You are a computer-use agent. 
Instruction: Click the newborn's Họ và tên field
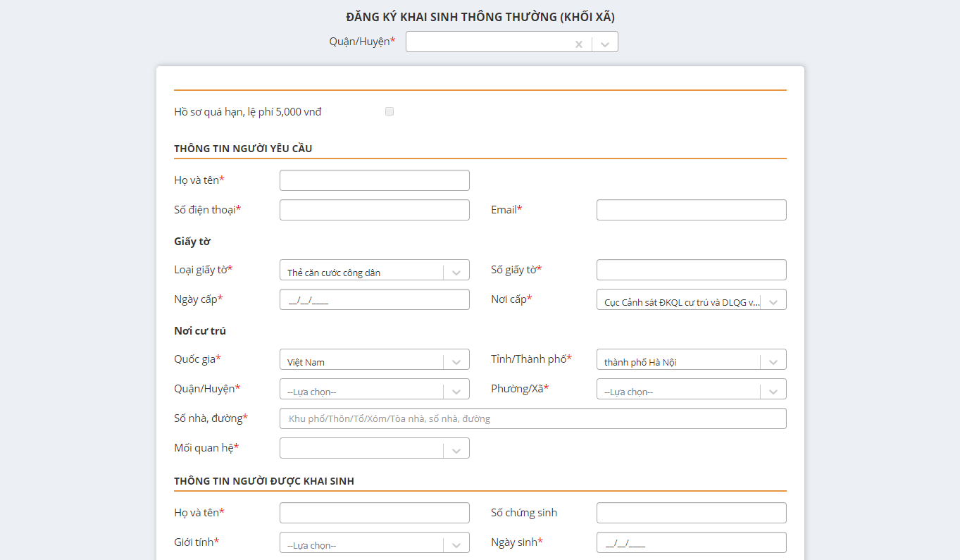(374, 513)
